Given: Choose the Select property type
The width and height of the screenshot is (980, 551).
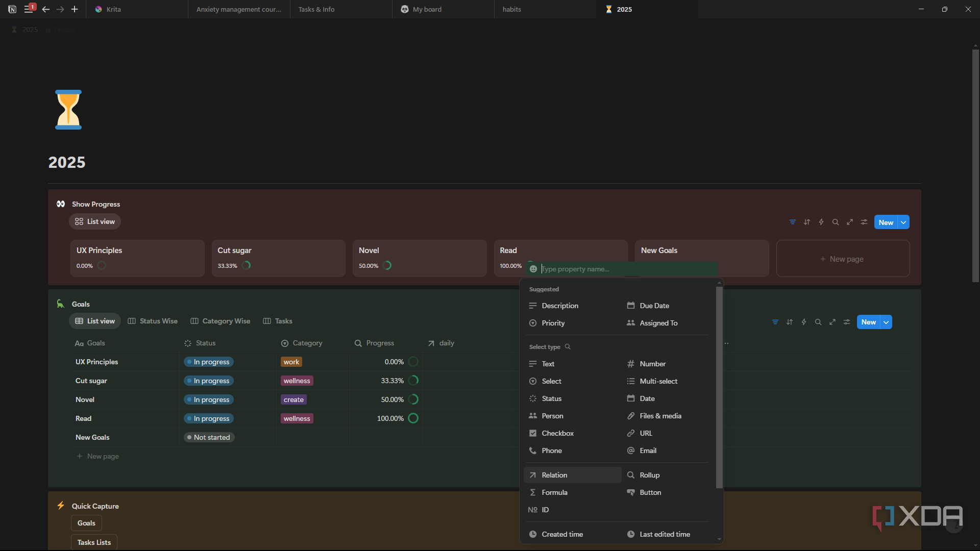Looking at the screenshot, I should (x=573, y=381).
